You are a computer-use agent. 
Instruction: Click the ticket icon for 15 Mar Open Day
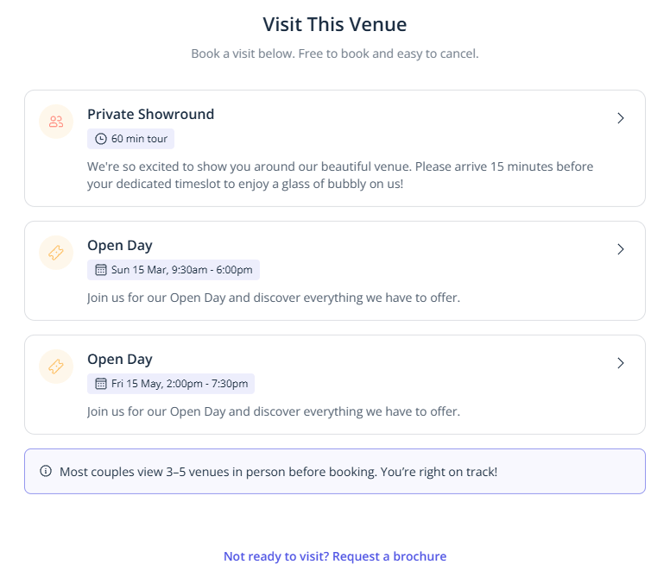click(x=56, y=253)
